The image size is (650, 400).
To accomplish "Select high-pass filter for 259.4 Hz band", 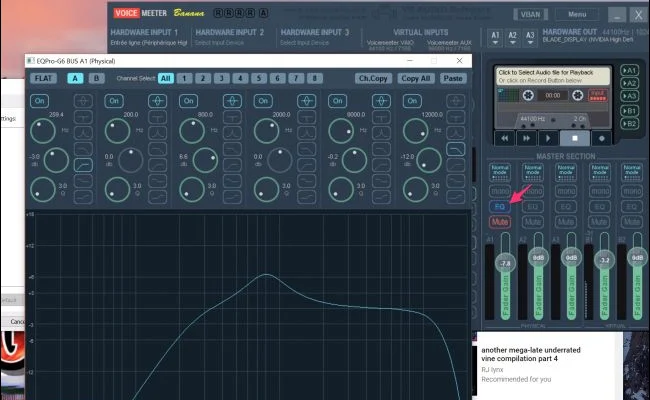I will [83, 165].
